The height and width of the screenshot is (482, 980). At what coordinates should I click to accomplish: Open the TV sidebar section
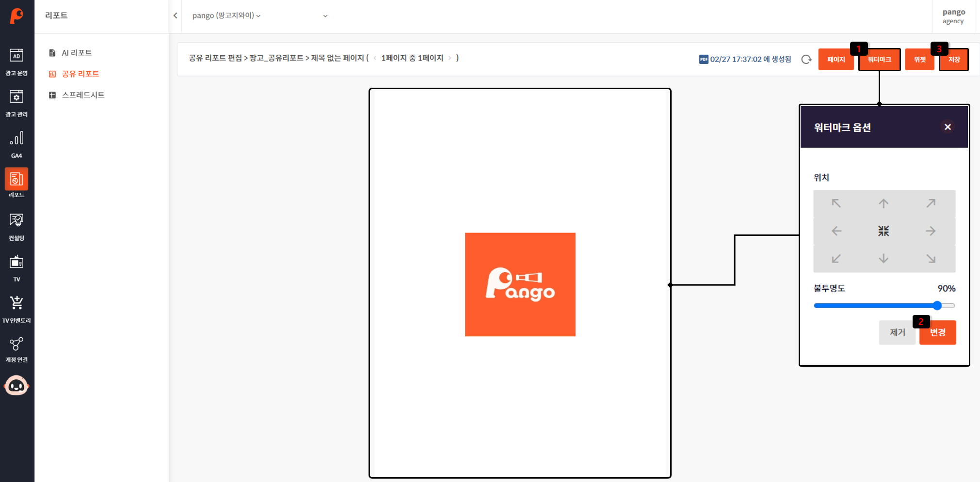pos(16,268)
